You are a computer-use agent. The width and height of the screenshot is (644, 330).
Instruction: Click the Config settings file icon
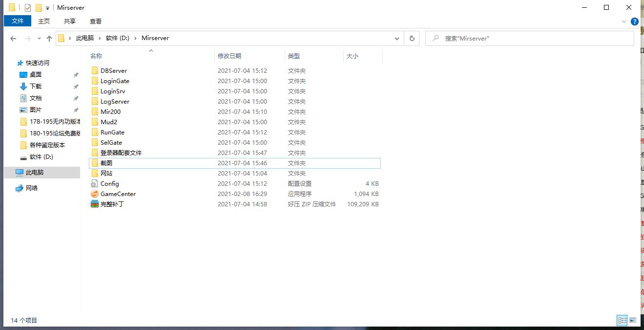95,184
